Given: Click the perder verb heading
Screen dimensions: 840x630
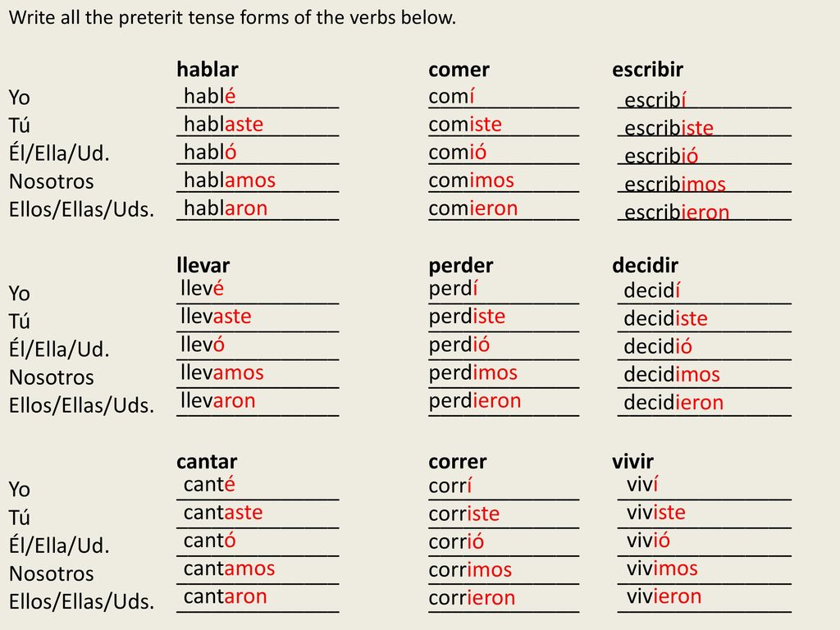Looking at the screenshot, I should 461,266.
